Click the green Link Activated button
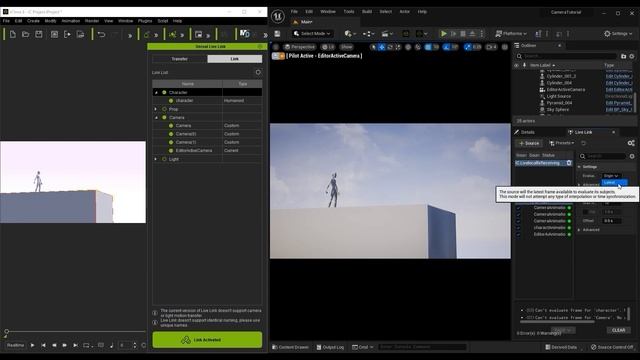 (x=207, y=340)
